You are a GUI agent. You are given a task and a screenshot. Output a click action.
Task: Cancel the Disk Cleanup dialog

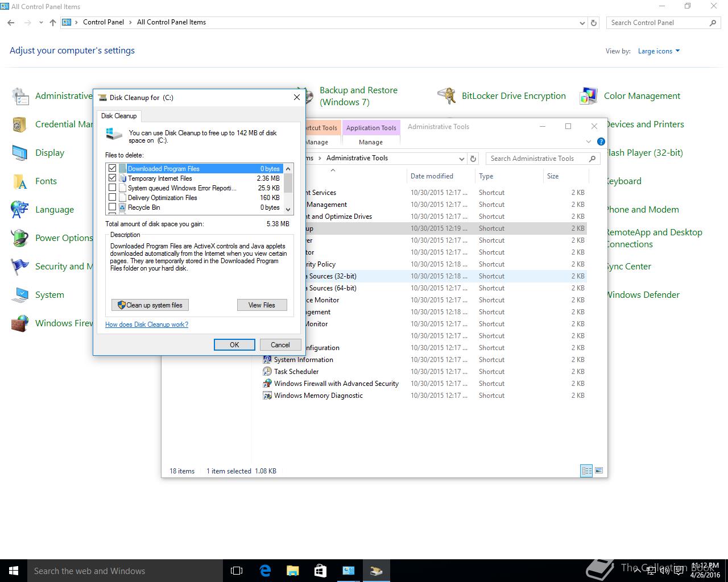click(280, 345)
